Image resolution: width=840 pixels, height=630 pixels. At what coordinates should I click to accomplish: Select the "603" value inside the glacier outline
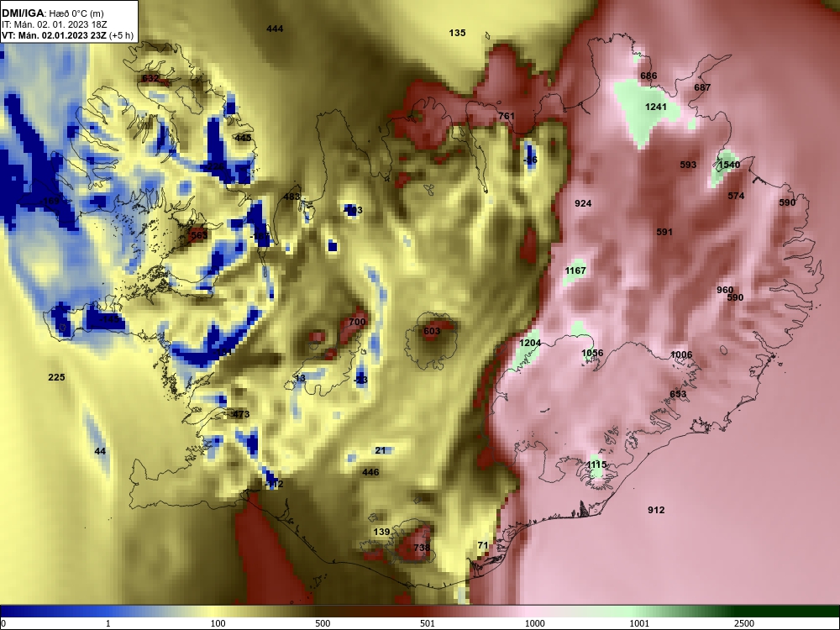click(432, 332)
